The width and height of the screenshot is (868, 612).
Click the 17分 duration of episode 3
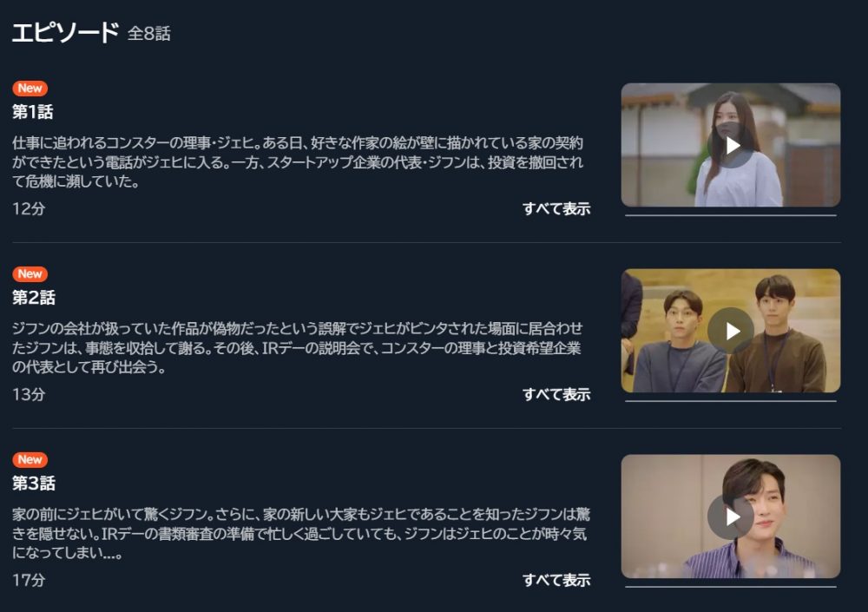pos(29,580)
